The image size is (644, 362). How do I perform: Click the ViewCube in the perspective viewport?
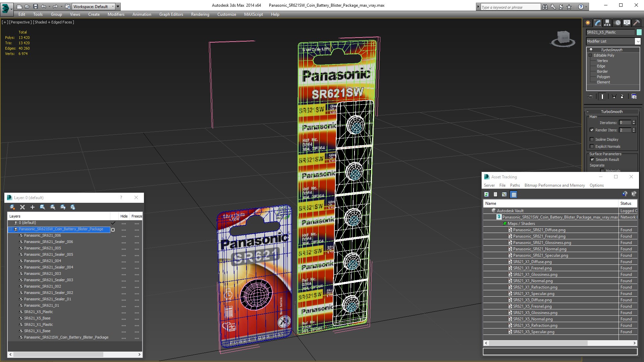coord(563,38)
